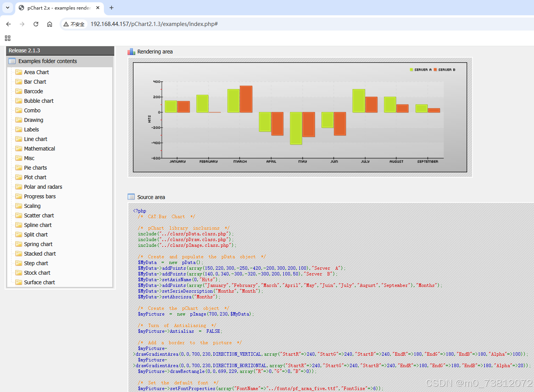Click the Release 2.1.3 header
The height and width of the screenshot is (392, 534).
coord(60,50)
